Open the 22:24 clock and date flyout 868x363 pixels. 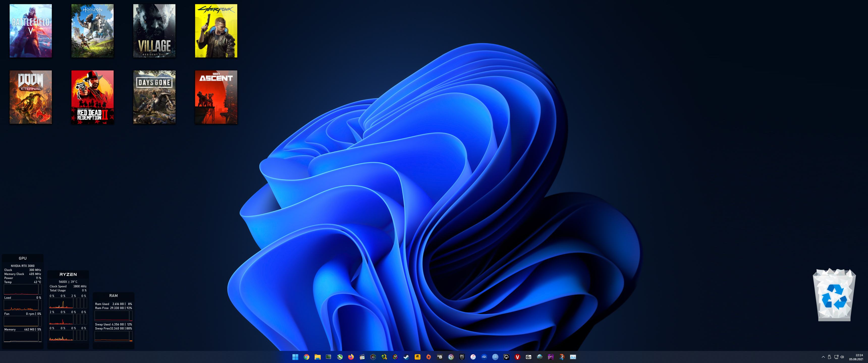pyautogui.click(x=856, y=357)
